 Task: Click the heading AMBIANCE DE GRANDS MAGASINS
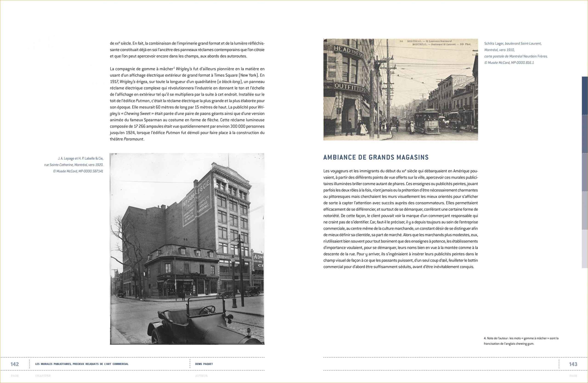tap(376, 157)
